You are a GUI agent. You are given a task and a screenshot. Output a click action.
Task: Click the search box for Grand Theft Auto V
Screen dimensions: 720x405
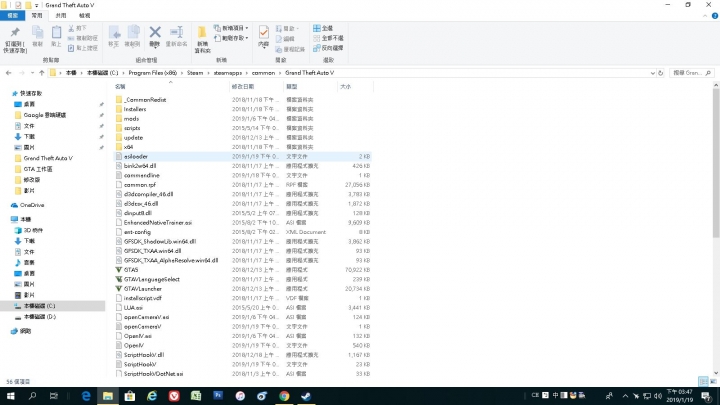coord(691,73)
